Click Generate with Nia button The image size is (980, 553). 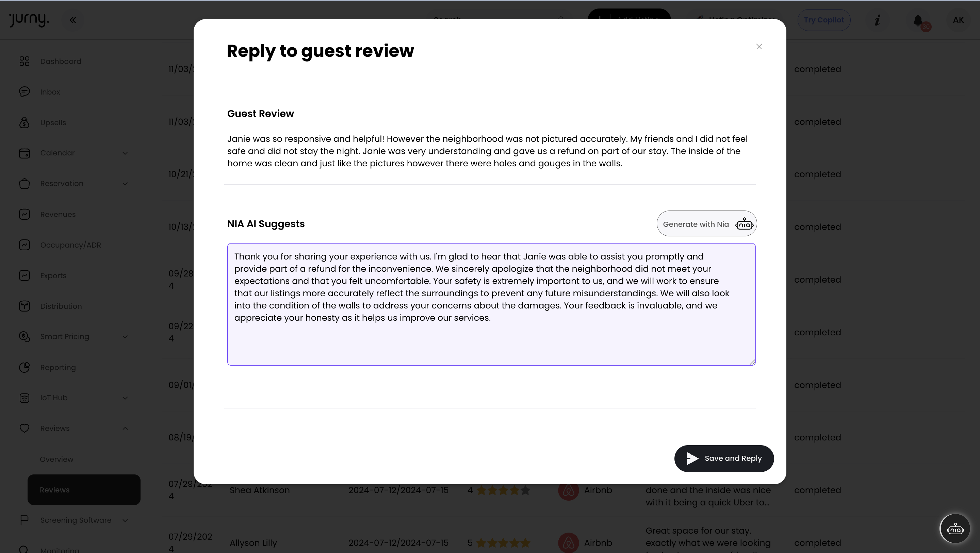pos(706,224)
